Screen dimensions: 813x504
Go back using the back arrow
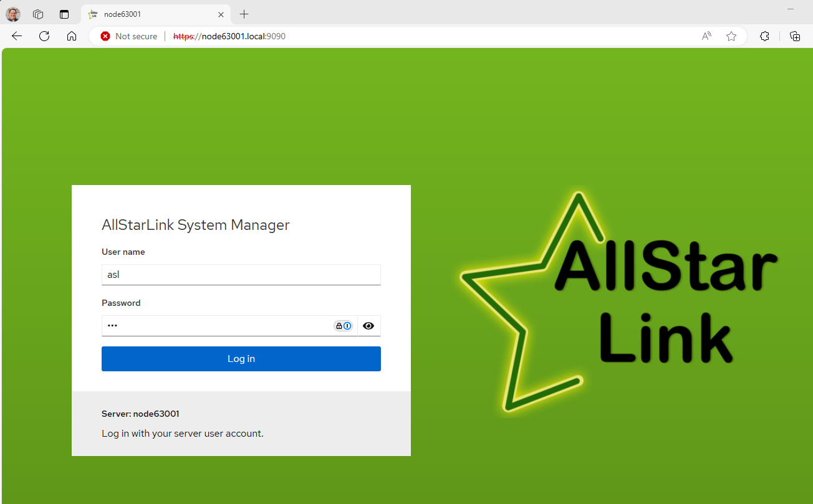(x=17, y=36)
